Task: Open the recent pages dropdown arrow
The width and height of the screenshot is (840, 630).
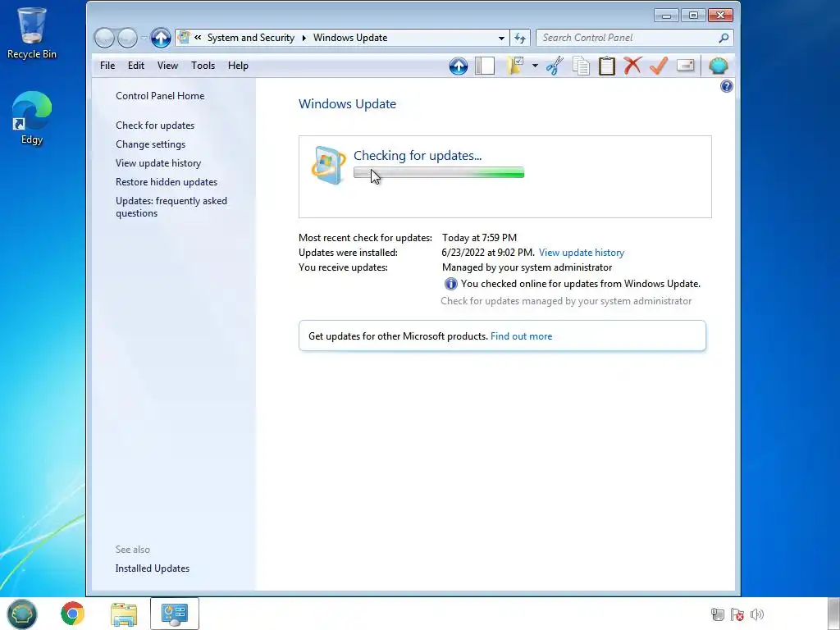Action: (144, 38)
